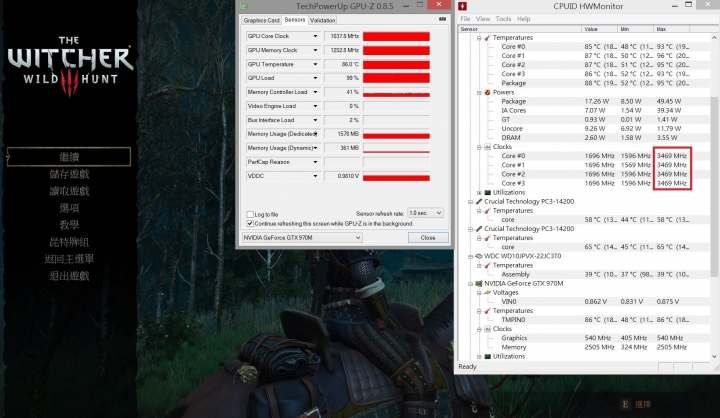Open the GPU Temperature sensor dropdown
The height and width of the screenshot is (418, 720).
pos(315,64)
